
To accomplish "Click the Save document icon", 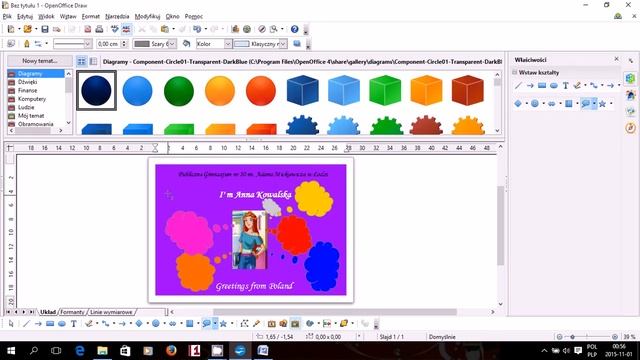I will point(45,29).
